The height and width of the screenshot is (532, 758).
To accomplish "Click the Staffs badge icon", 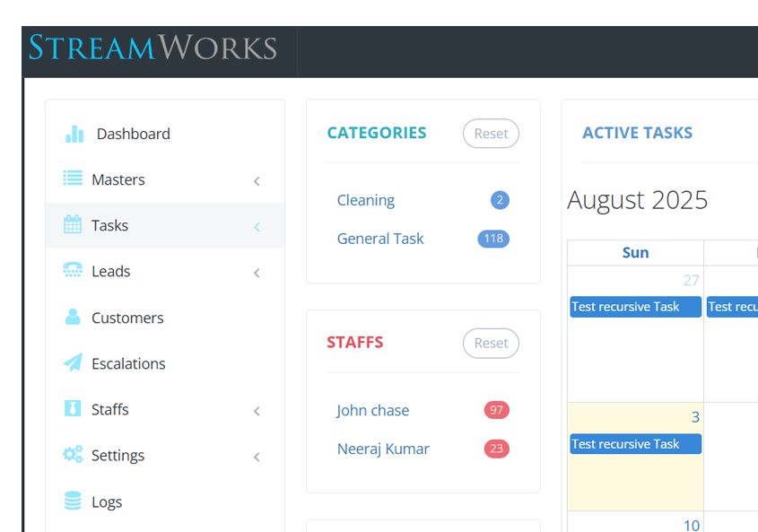I will [x=73, y=409].
